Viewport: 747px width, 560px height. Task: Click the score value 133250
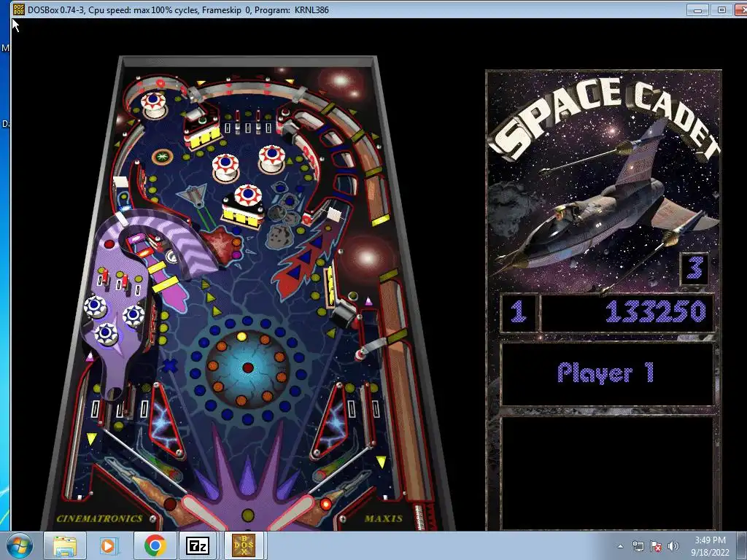pos(655,312)
